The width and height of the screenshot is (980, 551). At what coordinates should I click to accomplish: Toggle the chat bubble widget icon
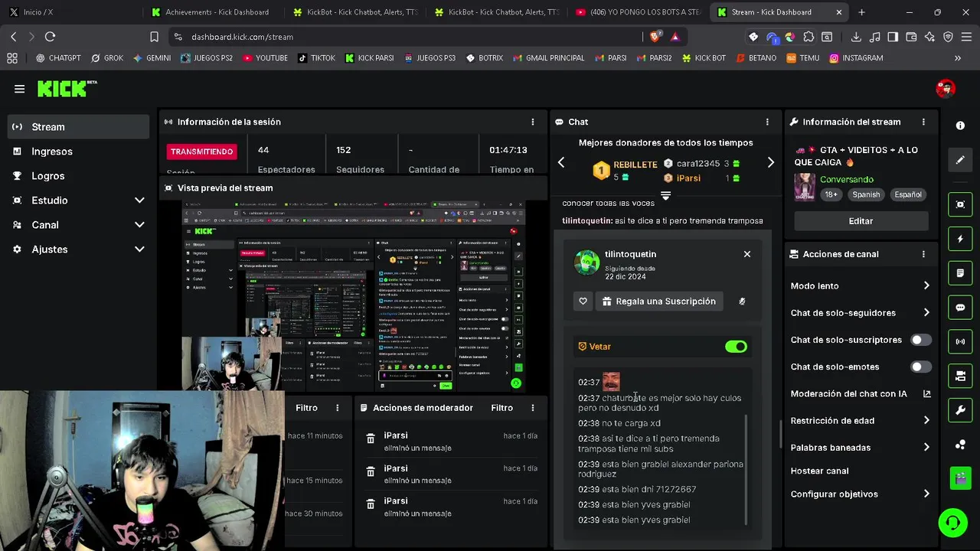(960, 308)
